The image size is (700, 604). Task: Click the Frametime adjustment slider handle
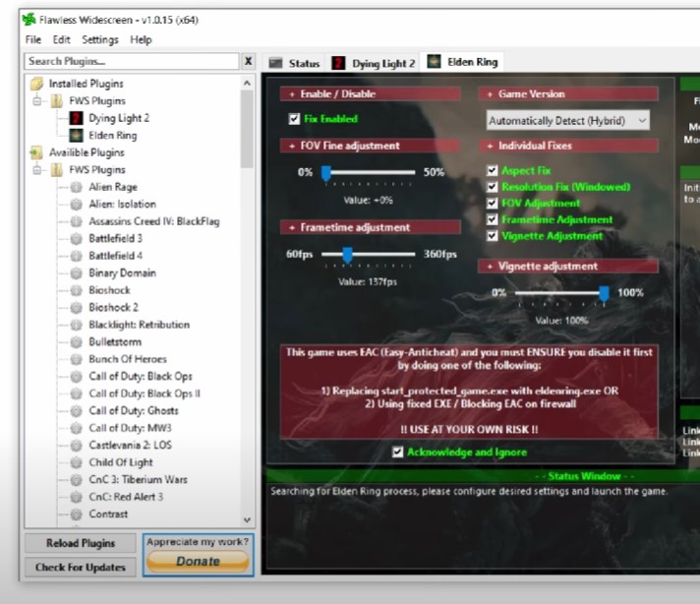(347, 255)
